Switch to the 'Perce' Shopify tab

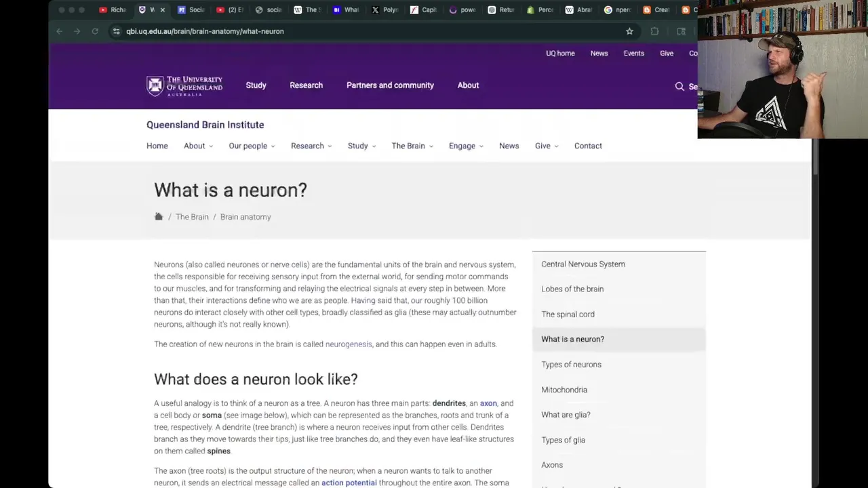point(540,10)
